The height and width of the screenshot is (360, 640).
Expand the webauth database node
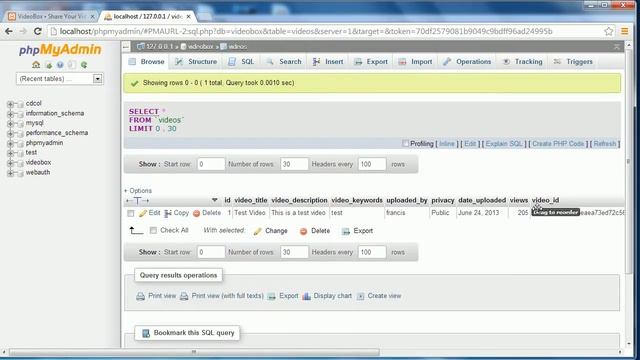[10, 173]
